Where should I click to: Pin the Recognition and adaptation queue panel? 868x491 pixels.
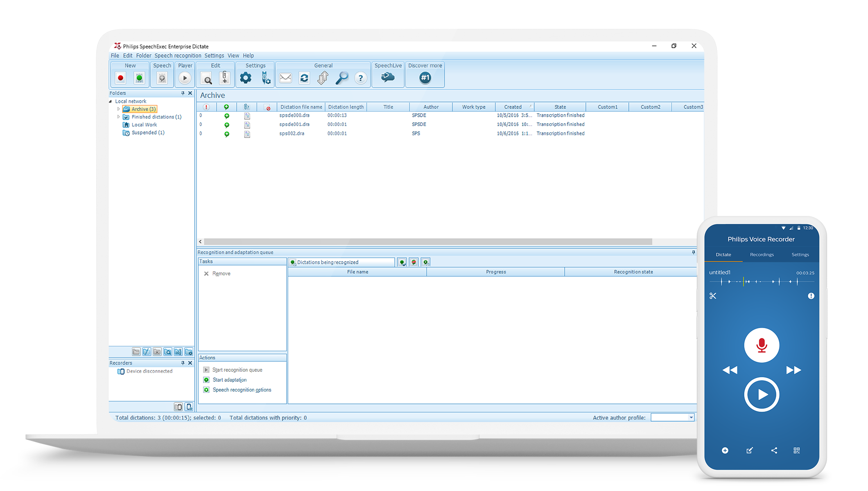[693, 252]
